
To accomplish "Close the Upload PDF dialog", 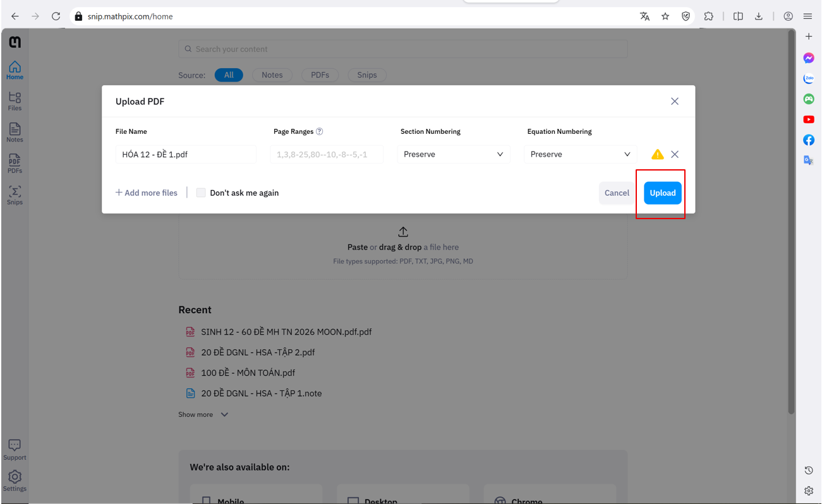I will (675, 101).
